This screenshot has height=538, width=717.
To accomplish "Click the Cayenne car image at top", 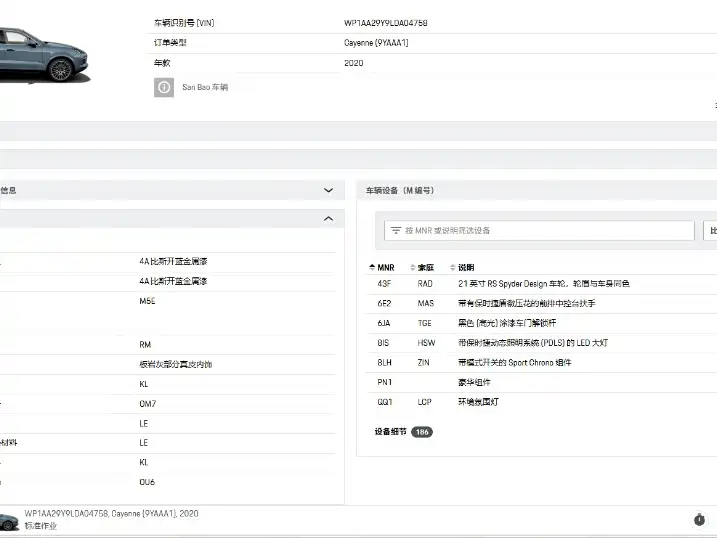I will click(44, 54).
